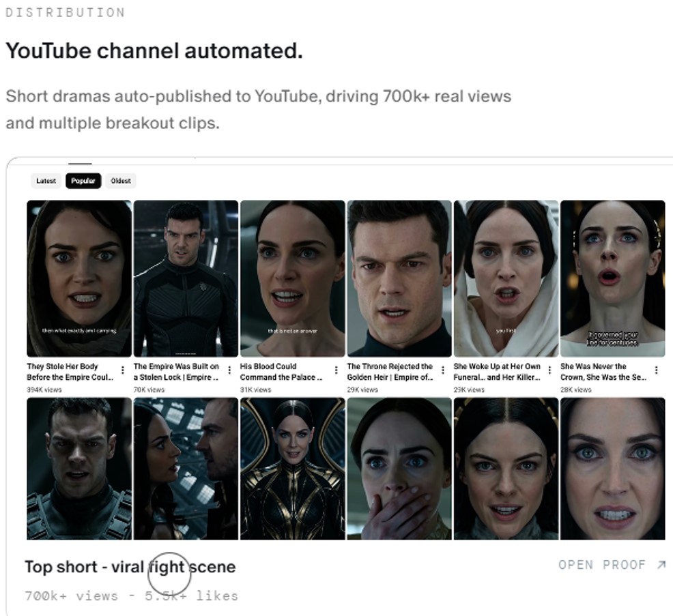Click title She Was Never the Crown
Image resolution: width=673 pixels, height=616 pixels.
(603, 372)
